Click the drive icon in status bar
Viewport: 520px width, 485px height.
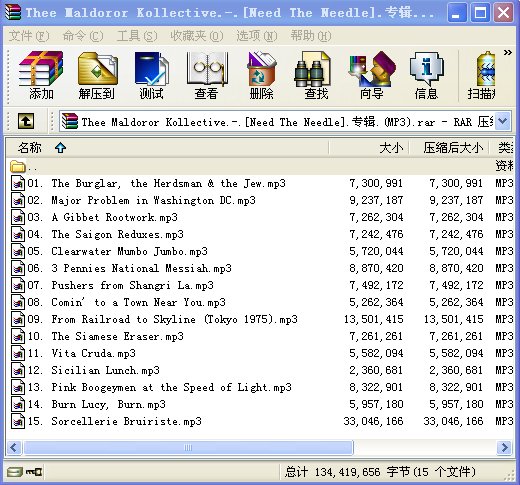15,472
